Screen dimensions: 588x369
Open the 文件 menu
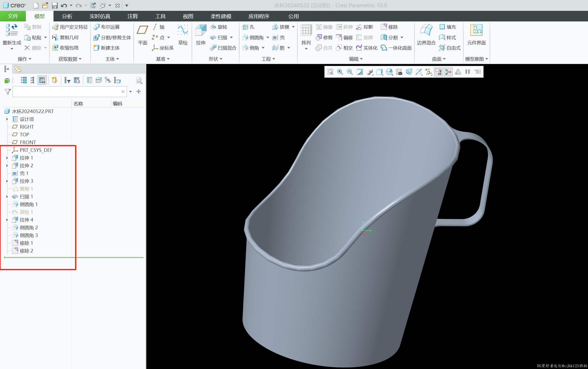click(x=13, y=16)
